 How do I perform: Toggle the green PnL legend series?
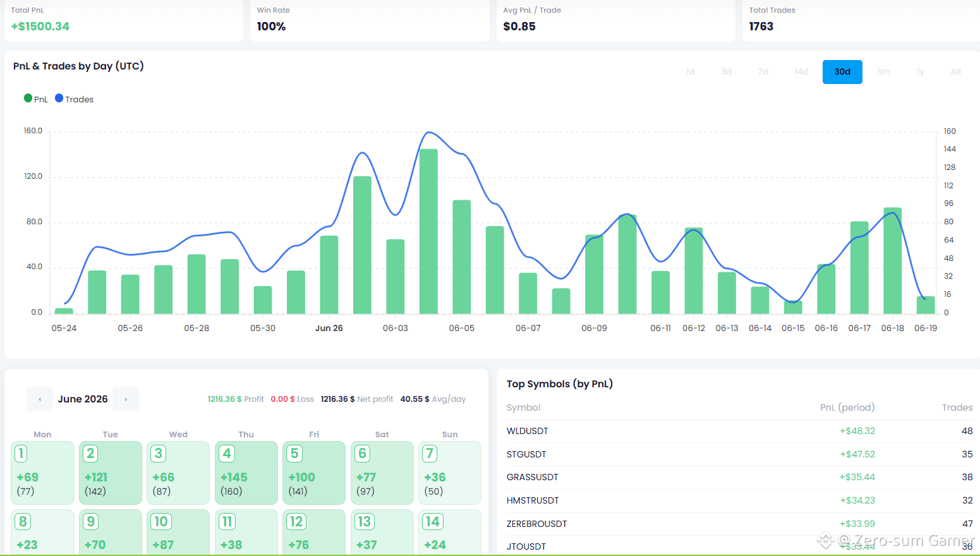coord(36,99)
